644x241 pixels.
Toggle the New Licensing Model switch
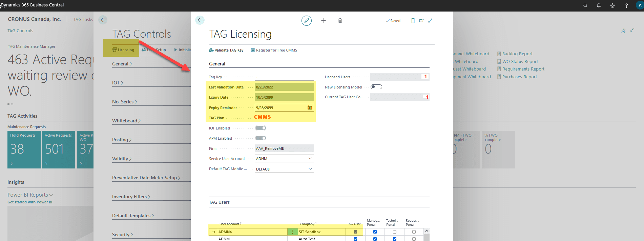(x=376, y=87)
